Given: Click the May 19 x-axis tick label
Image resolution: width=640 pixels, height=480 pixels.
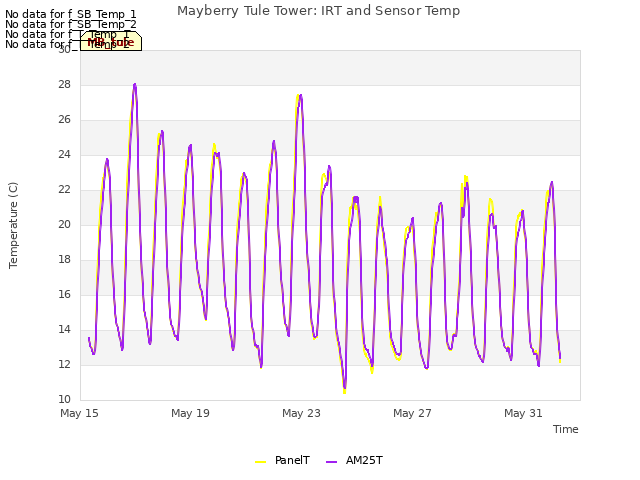Looking at the screenshot, I should tap(190, 413).
